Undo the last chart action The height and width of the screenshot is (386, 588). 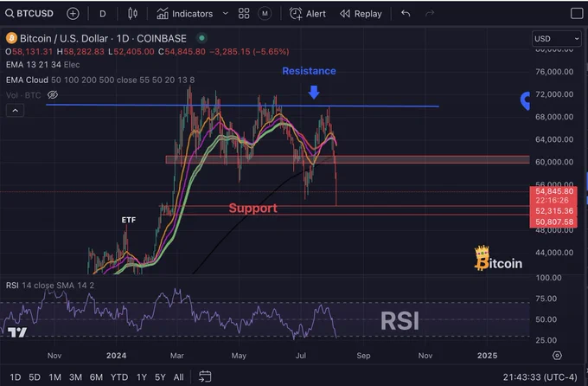tap(406, 14)
